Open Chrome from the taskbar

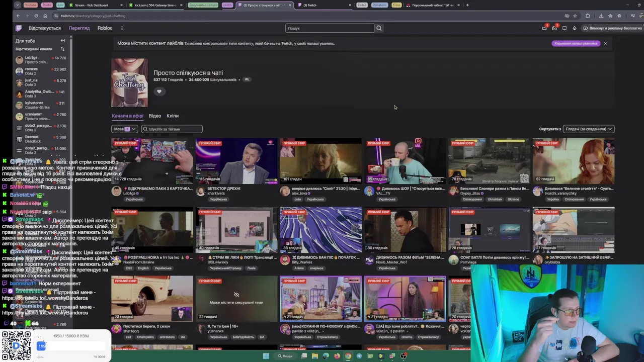348,356
